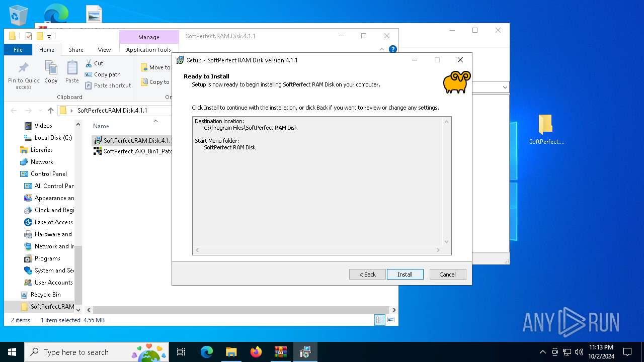Click the RAM Disk ram mascot logo
The image size is (644, 362).
pos(456,82)
